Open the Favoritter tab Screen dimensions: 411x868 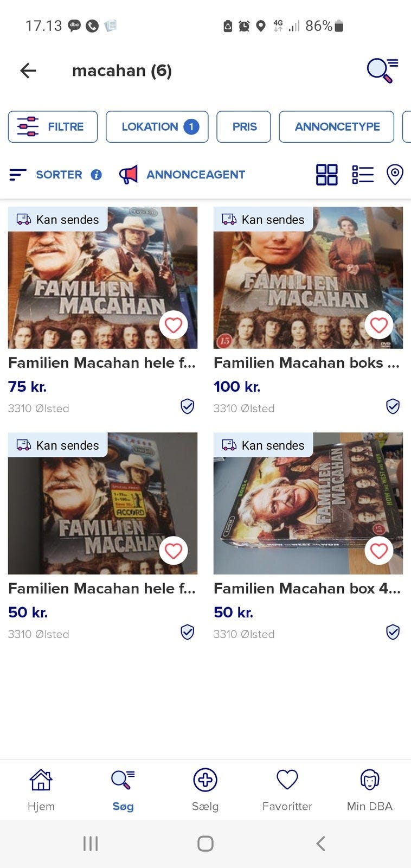tap(287, 789)
